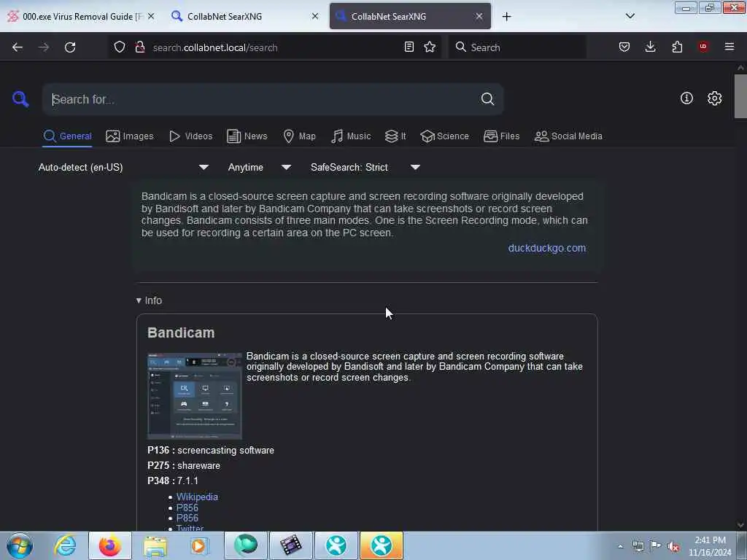This screenshot has width=747, height=560.
Task: Collapse the Info section
Action: (x=149, y=300)
